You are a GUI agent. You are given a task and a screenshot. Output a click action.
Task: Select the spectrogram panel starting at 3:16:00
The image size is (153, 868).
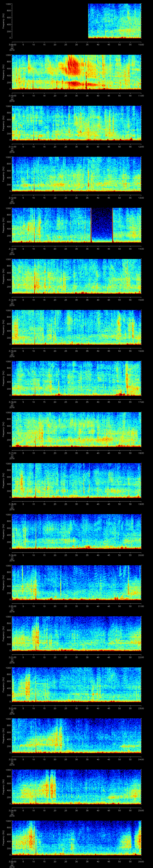point(77,378)
